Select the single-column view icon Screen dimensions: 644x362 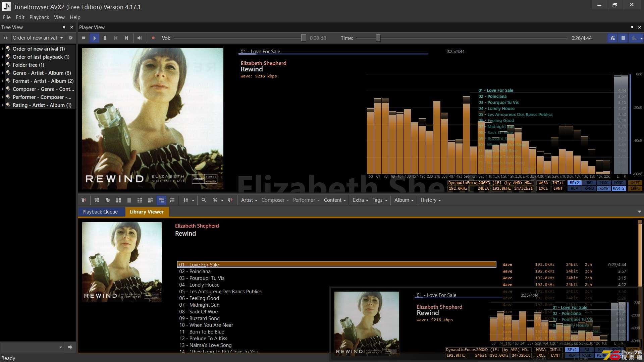coord(129,200)
